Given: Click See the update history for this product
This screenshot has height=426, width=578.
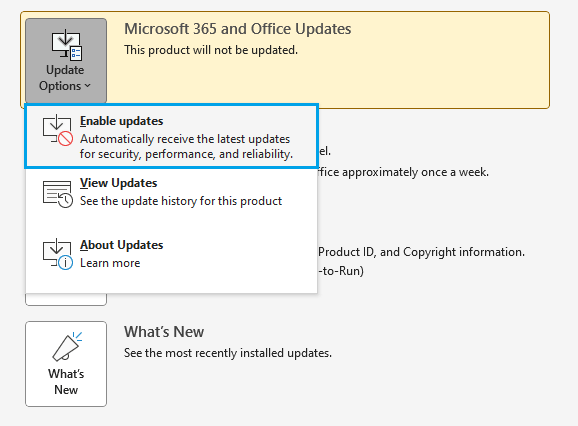Looking at the screenshot, I should point(181,201).
